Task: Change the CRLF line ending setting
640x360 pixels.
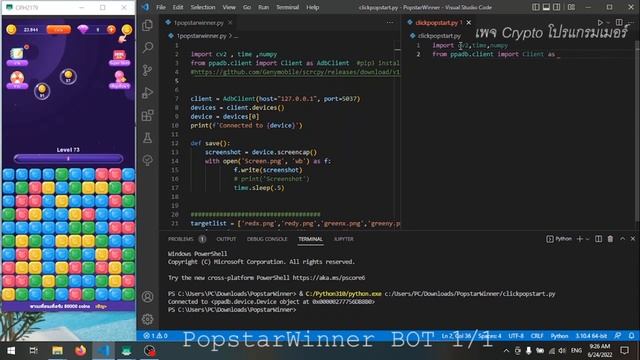Action: point(537,336)
